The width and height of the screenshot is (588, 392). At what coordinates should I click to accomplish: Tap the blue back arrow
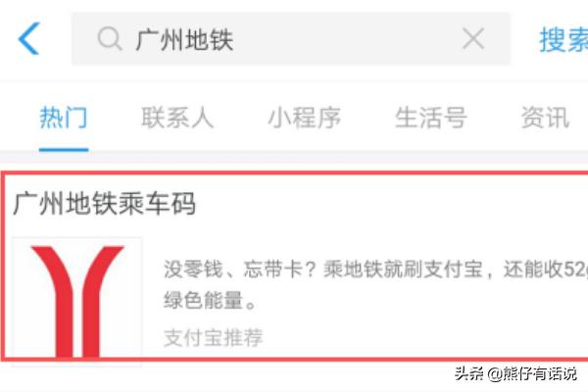28,38
